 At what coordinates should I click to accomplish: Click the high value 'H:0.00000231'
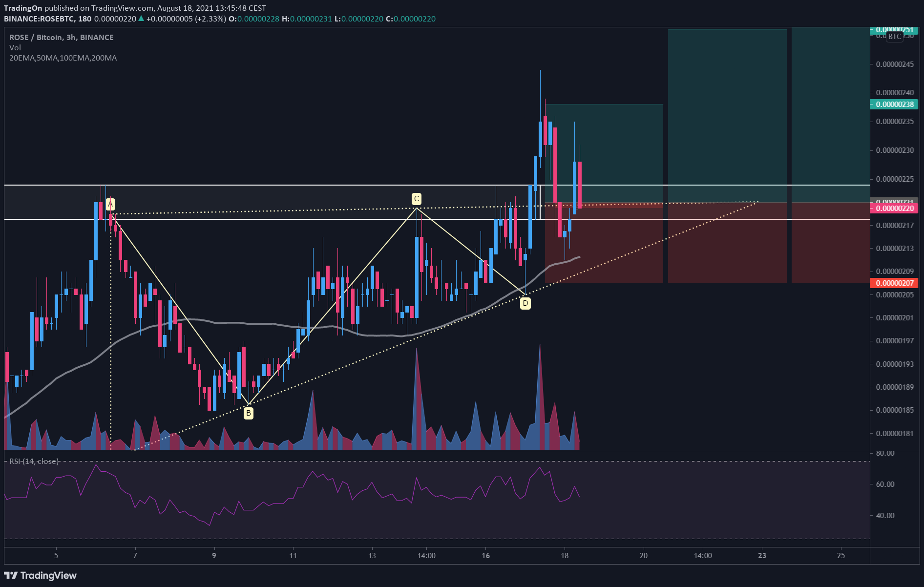click(307, 19)
